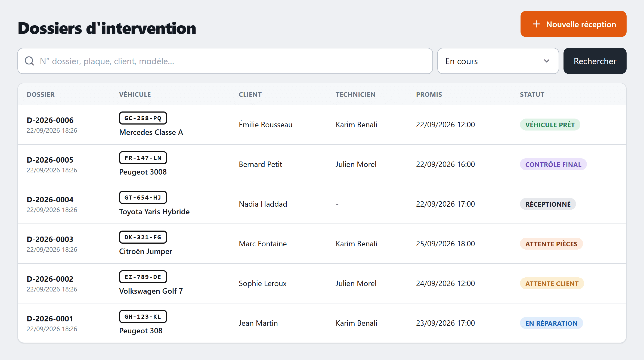Click the Nouvelle réception button
This screenshot has width=644, height=360.
pyautogui.click(x=573, y=24)
